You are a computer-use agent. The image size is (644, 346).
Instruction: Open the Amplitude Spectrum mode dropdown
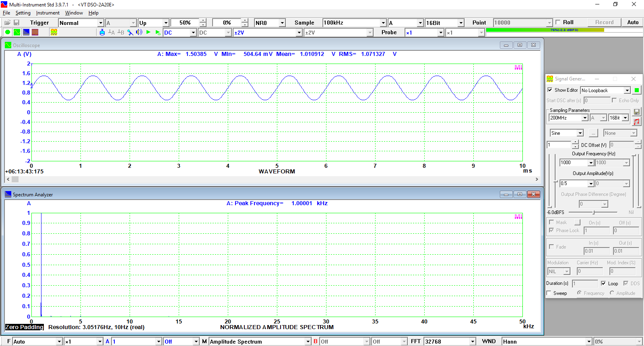click(x=260, y=342)
